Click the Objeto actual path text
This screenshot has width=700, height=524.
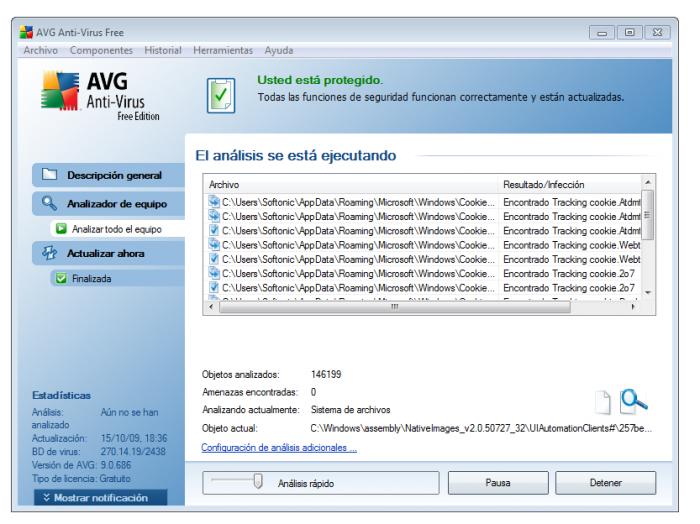(x=481, y=428)
